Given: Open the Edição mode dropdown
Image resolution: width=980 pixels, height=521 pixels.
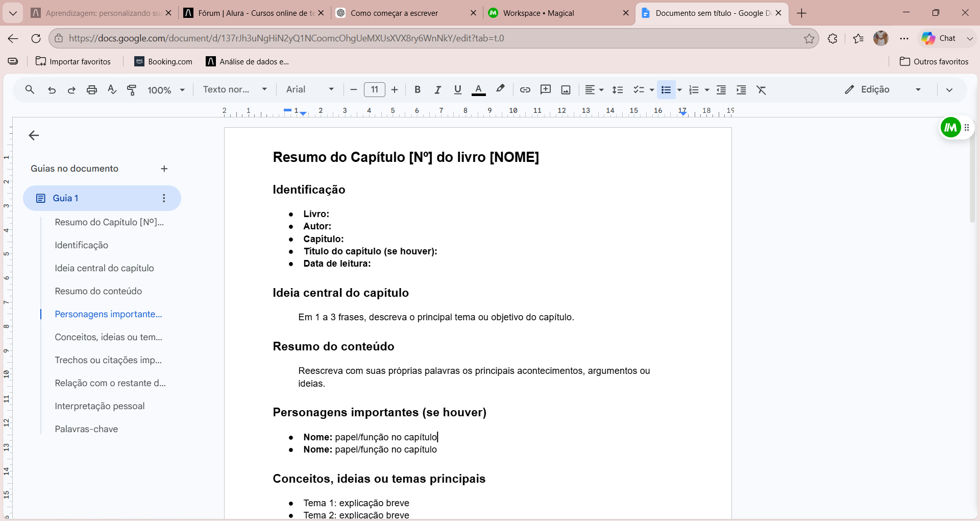Looking at the screenshot, I should click(x=883, y=90).
